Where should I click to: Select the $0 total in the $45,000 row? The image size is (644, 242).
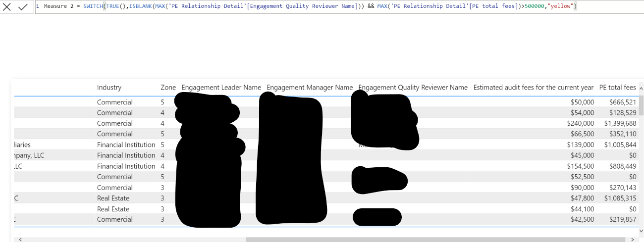(633, 155)
